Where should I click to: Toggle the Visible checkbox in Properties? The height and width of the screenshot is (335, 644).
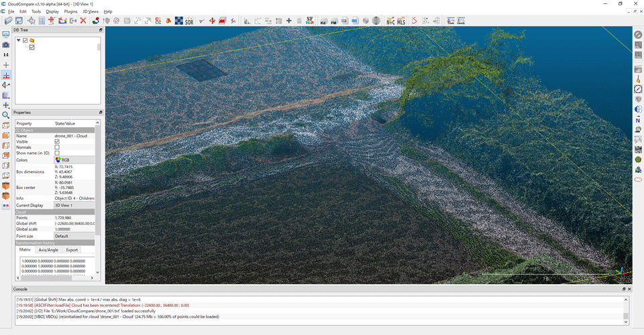pyautogui.click(x=57, y=141)
